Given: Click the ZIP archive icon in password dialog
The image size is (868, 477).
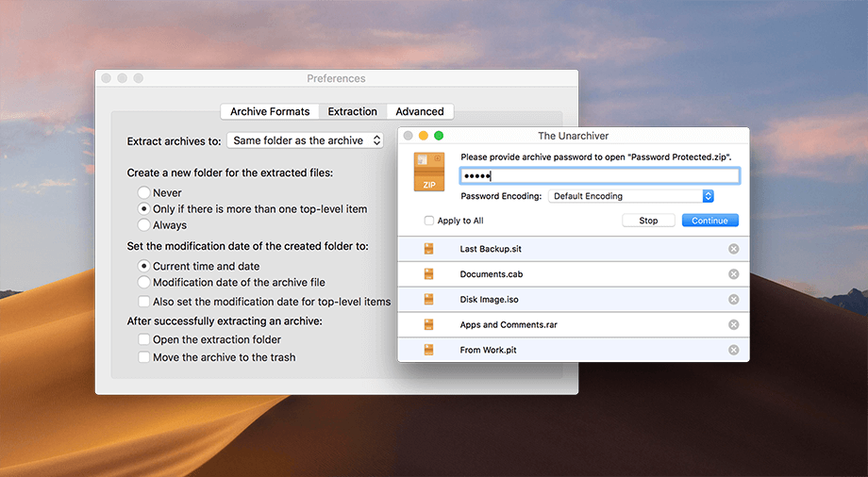Looking at the screenshot, I should click(x=429, y=173).
